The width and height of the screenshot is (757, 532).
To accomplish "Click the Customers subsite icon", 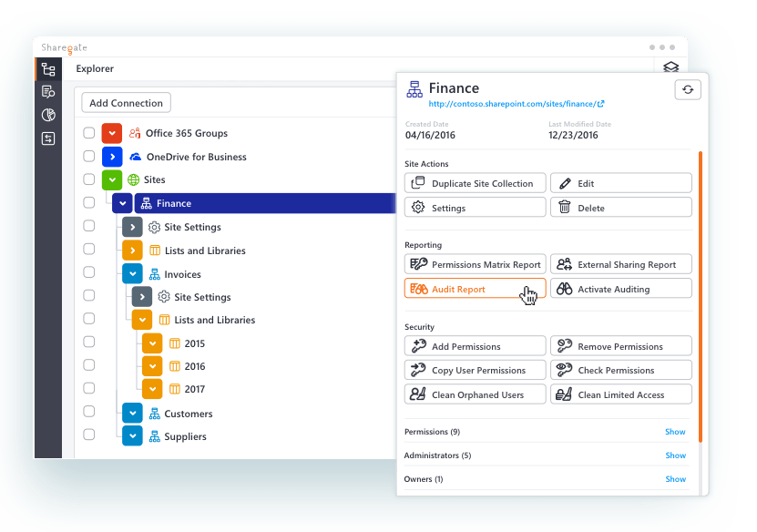I will (155, 414).
